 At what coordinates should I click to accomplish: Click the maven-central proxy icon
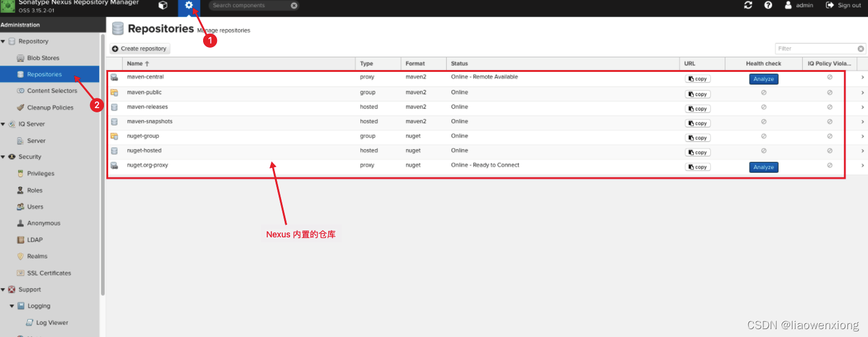click(x=114, y=77)
